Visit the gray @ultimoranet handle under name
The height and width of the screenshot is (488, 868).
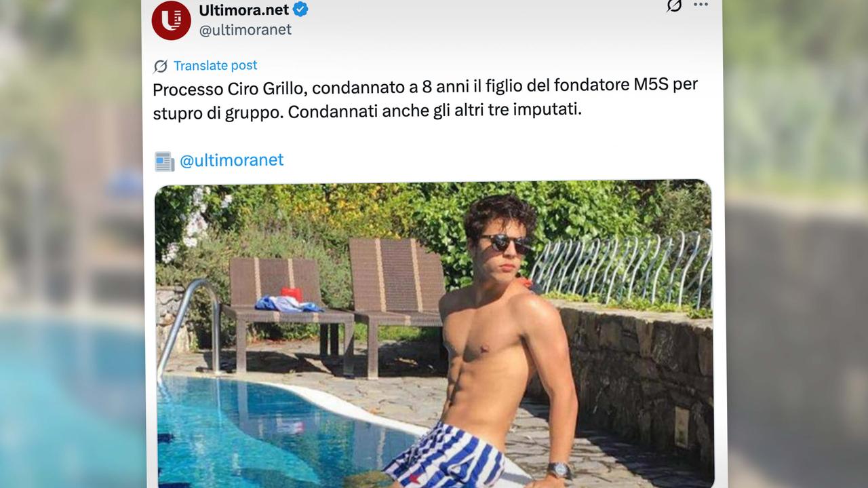click(x=245, y=30)
